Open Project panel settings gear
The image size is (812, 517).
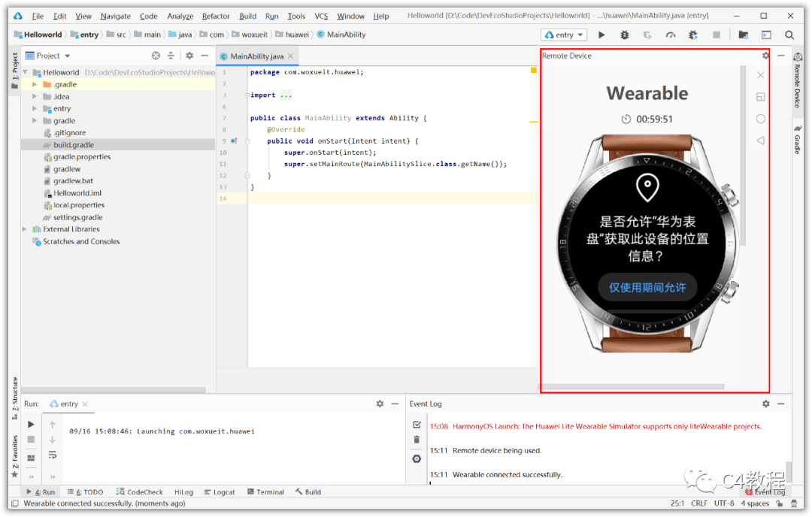click(189, 56)
